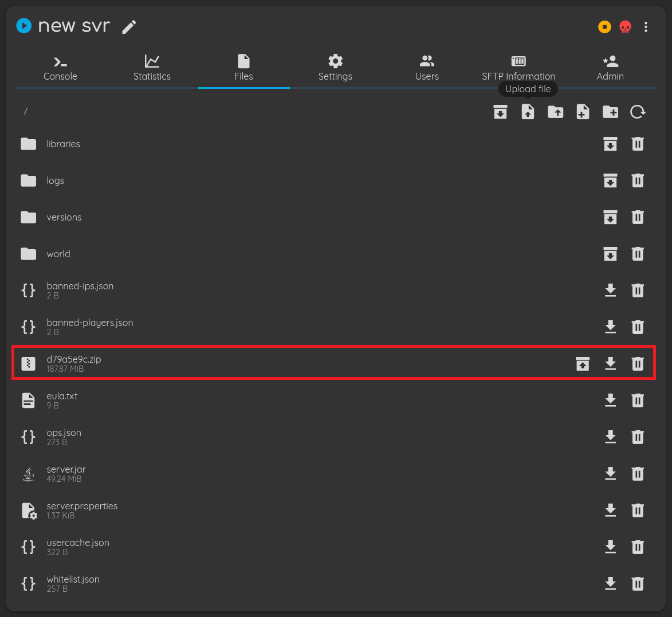
Task: Switch to the Console tab
Action: tap(60, 68)
